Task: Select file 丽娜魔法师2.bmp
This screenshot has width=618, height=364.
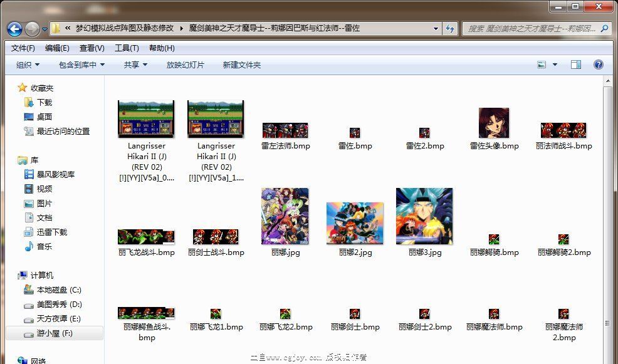Action: coord(563,325)
